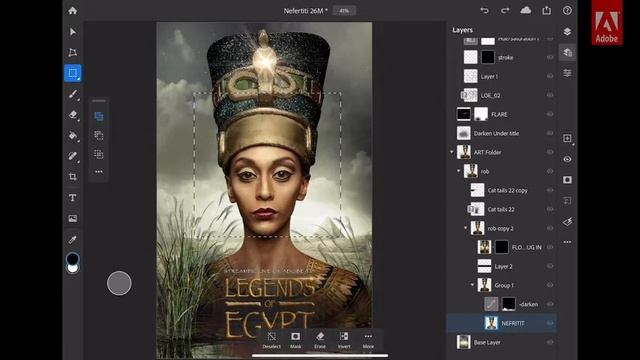The width and height of the screenshot is (640, 360).
Task: Collapse the Group 1 folder
Action: click(472, 285)
